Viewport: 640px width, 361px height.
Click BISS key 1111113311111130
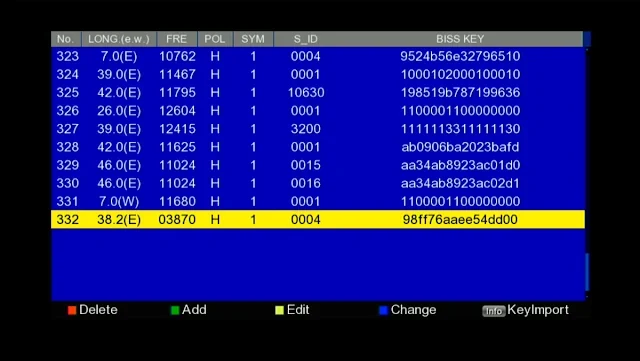[x=460, y=129]
